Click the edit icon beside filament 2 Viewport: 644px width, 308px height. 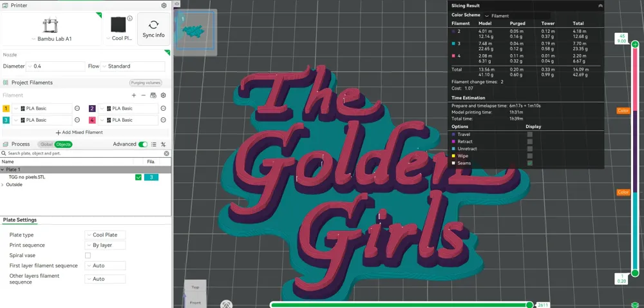coord(163,108)
